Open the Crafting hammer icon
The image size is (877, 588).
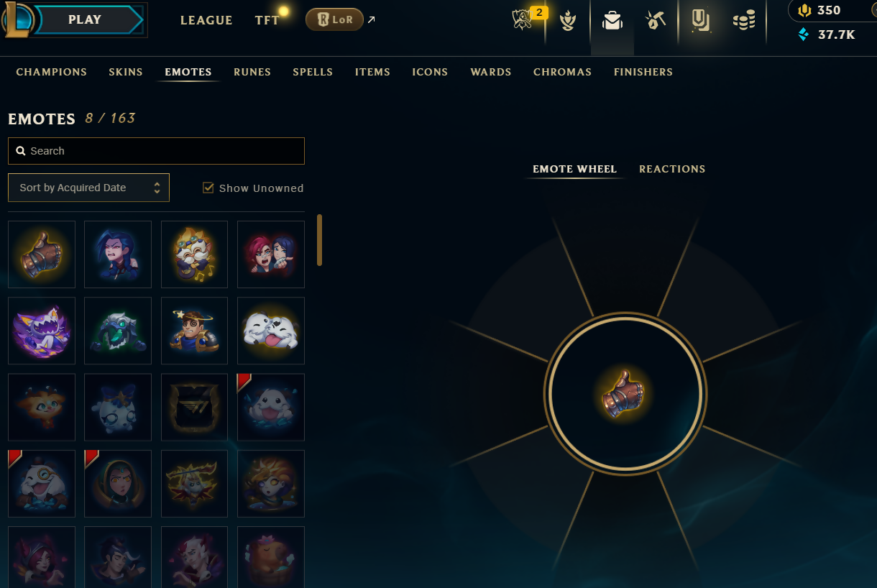pyautogui.click(x=656, y=21)
